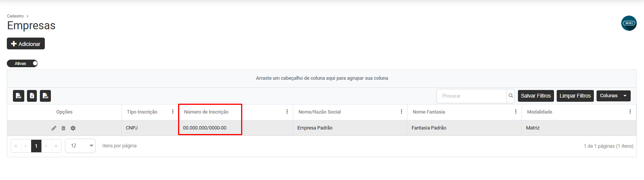Screen dimensions: 644x180
Task: Export the grid to CSV
Action: coord(45,96)
